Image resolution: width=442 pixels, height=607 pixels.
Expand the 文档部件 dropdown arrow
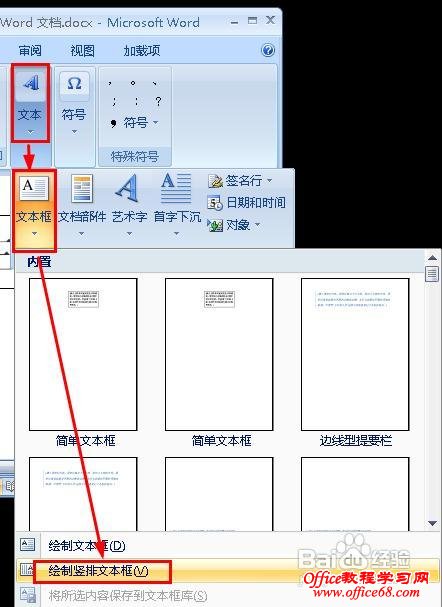click(x=81, y=234)
